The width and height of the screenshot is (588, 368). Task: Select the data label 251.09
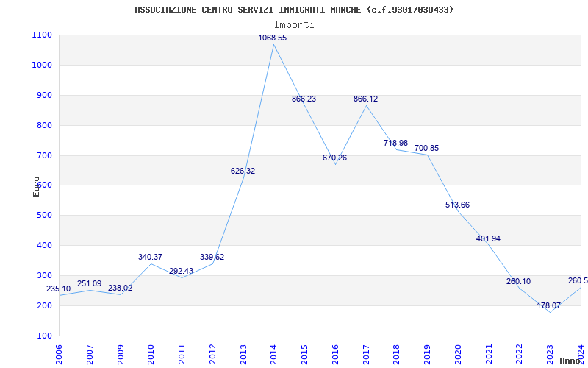pyautogui.click(x=89, y=284)
